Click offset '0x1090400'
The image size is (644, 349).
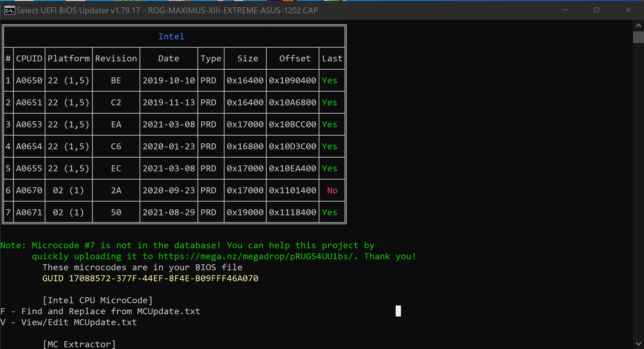pyautogui.click(x=293, y=80)
